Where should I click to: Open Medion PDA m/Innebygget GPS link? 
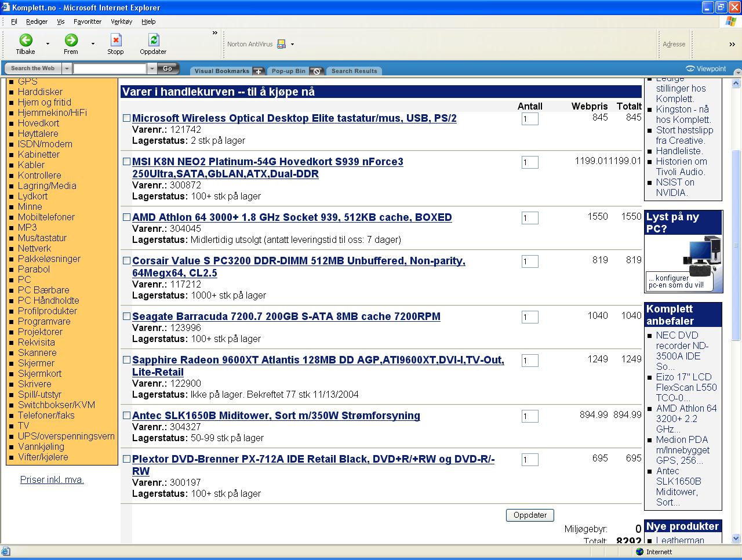coord(683,450)
